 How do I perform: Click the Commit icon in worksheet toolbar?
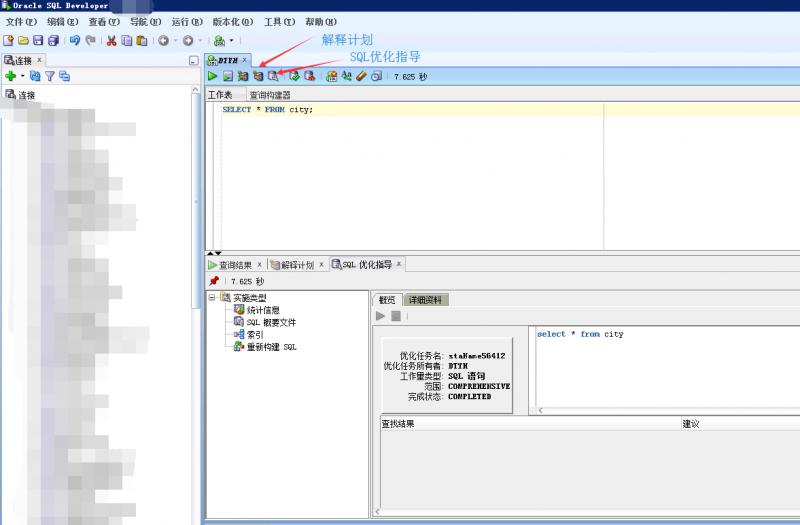pos(294,76)
